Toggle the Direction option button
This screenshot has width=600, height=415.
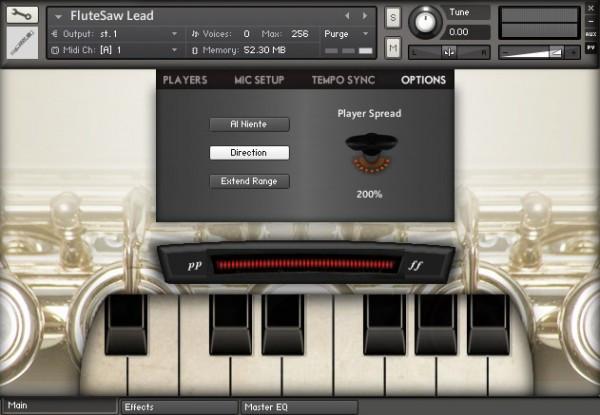(x=249, y=153)
